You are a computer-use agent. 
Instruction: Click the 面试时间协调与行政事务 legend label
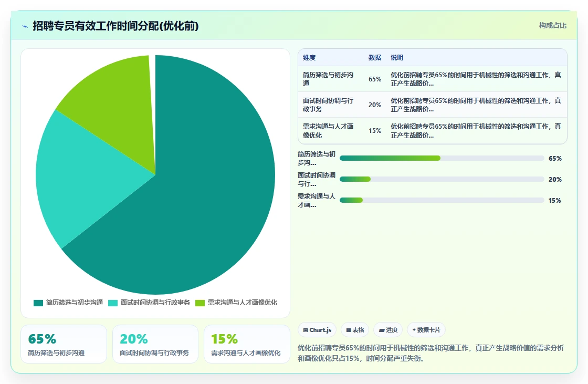(155, 303)
